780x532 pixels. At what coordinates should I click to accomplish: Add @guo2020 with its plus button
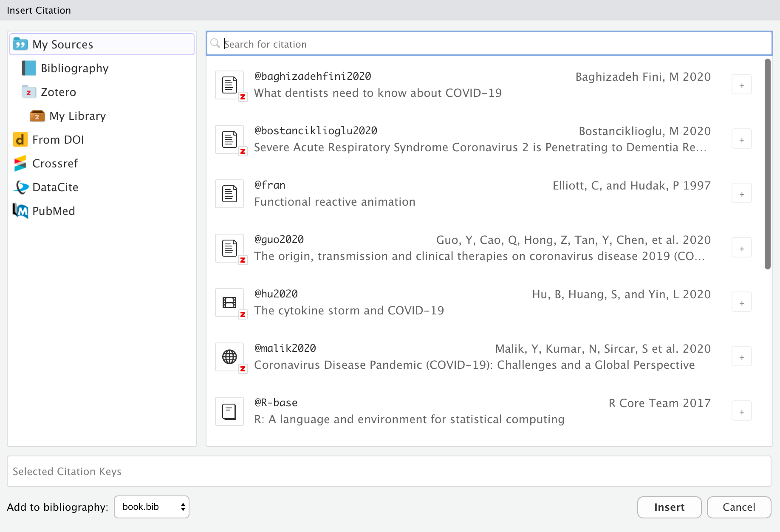point(741,248)
